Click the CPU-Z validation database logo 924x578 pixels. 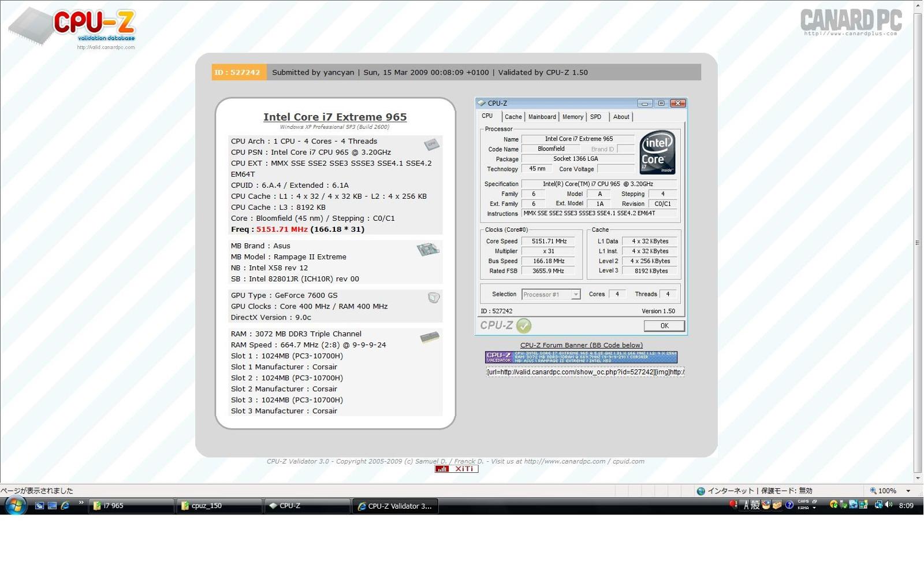(x=72, y=27)
